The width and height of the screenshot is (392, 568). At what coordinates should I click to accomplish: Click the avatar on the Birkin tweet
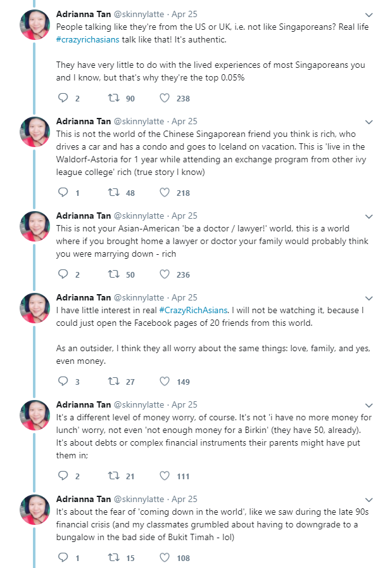tap(35, 415)
